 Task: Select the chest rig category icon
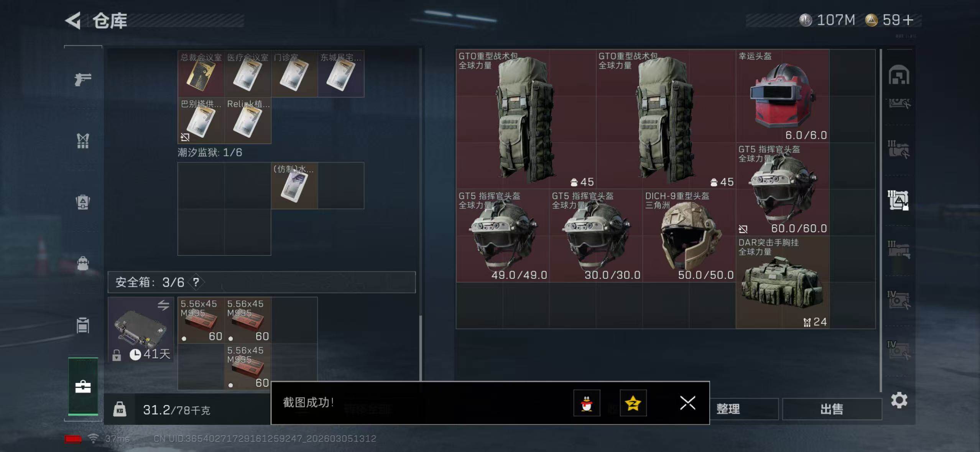[x=83, y=141]
